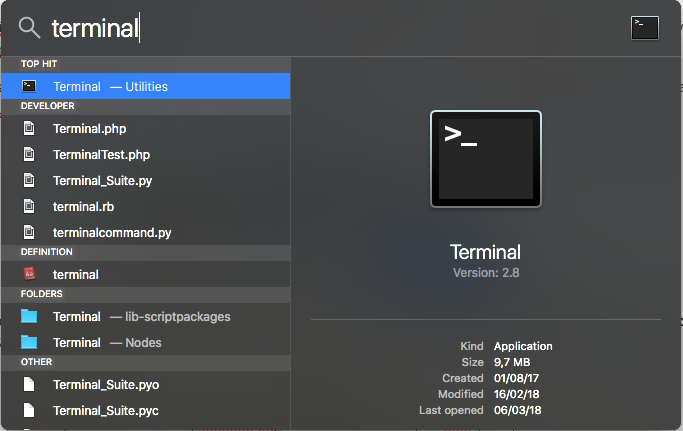Click the TOP HIT section header

(x=39, y=64)
